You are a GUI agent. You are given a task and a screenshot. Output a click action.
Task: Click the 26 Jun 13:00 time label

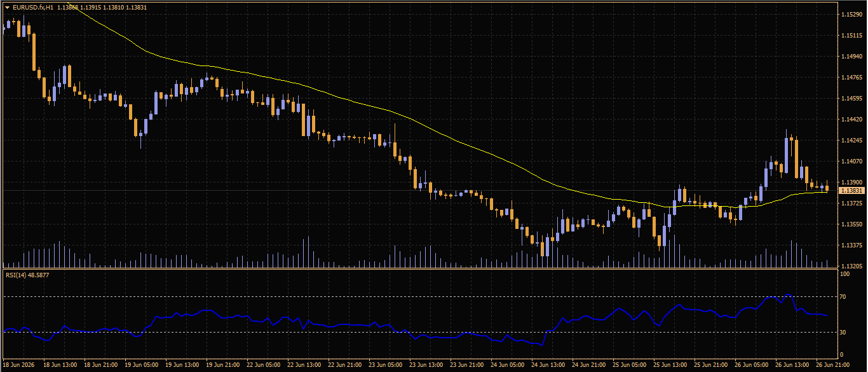[x=792, y=365]
